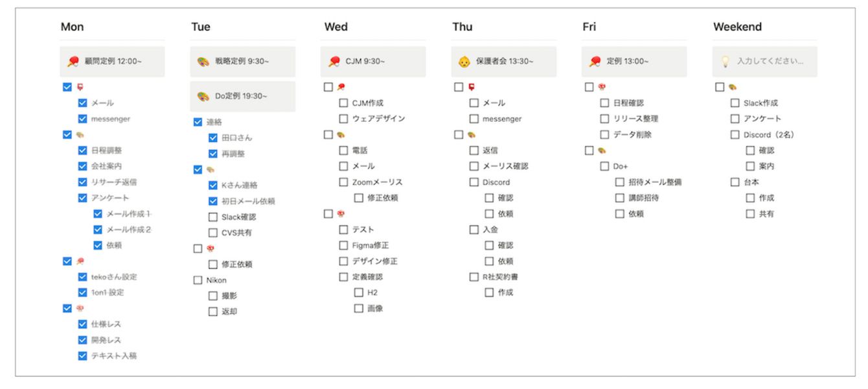Click the Weekend callout placeholder 入力してください

coord(770,62)
